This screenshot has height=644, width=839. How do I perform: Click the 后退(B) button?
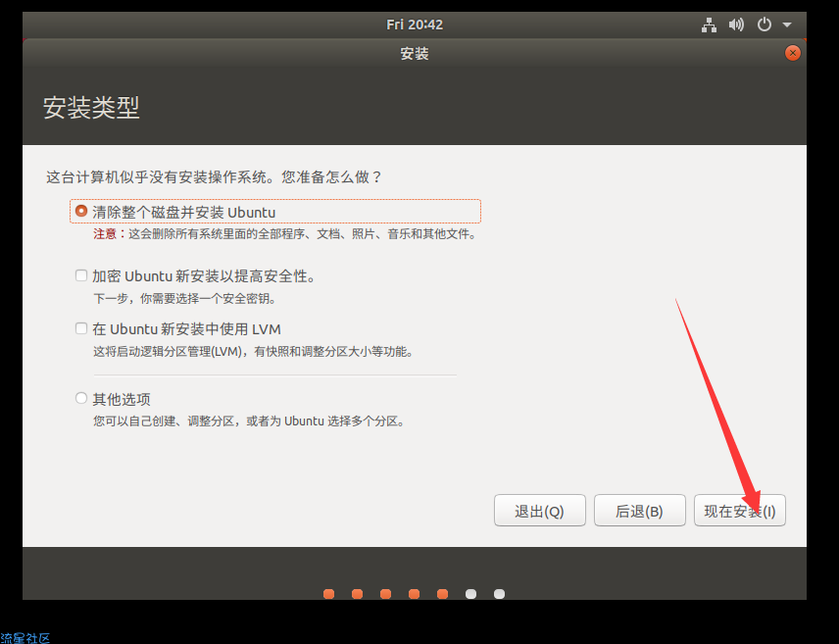pos(639,511)
